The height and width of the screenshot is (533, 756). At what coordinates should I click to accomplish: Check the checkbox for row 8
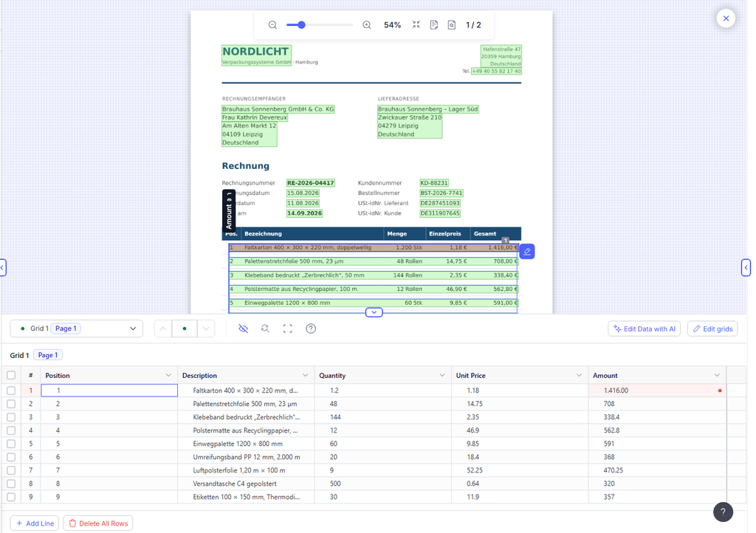click(11, 484)
